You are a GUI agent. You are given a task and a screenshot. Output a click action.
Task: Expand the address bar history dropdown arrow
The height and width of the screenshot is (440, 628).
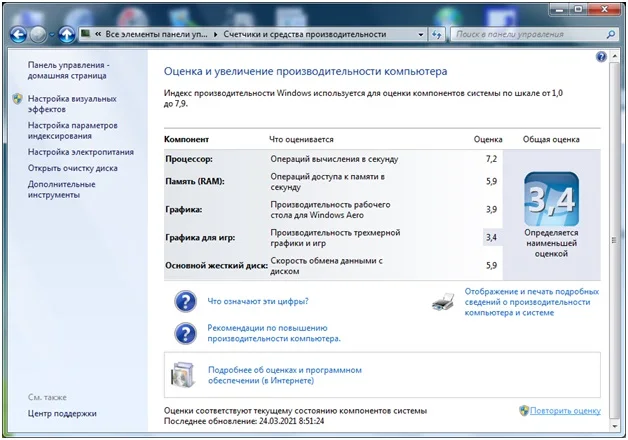(421, 34)
